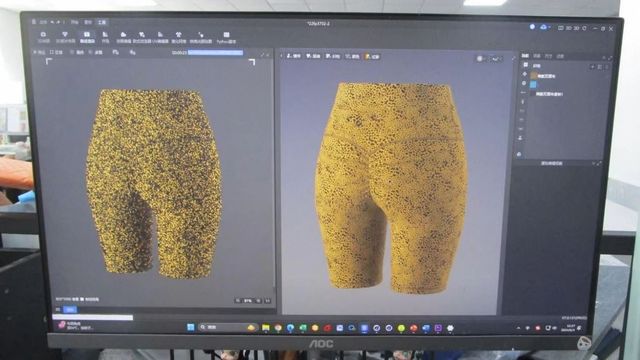Select the yellow fabric swatch in the list
640x360 pixels.
533,76
